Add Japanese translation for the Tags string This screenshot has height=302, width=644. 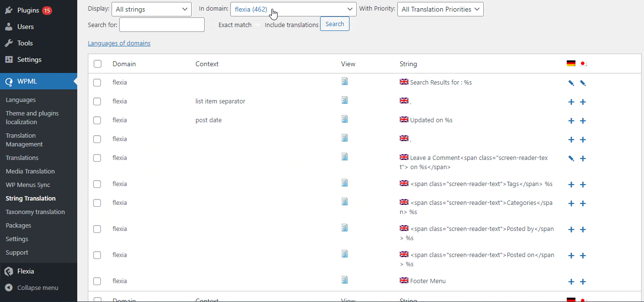tap(583, 185)
